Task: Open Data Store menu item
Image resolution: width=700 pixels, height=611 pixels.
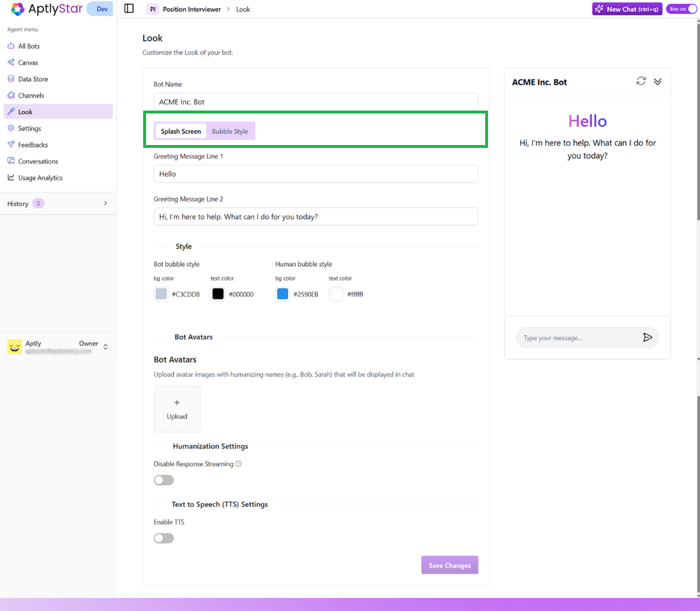Action: (x=58, y=79)
